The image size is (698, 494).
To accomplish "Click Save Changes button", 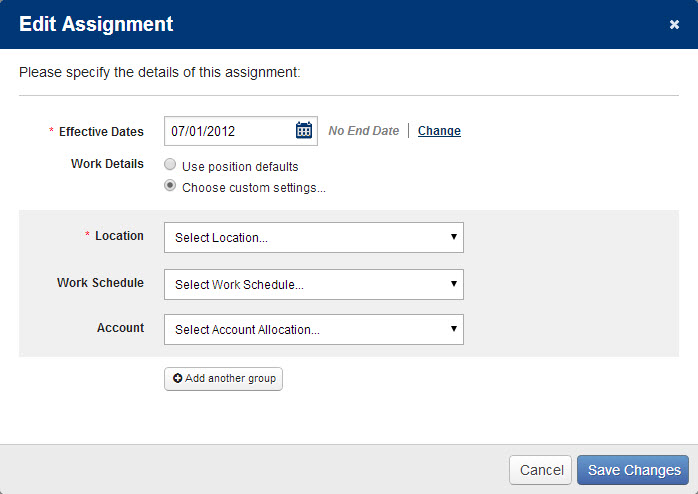I will tap(633, 470).
